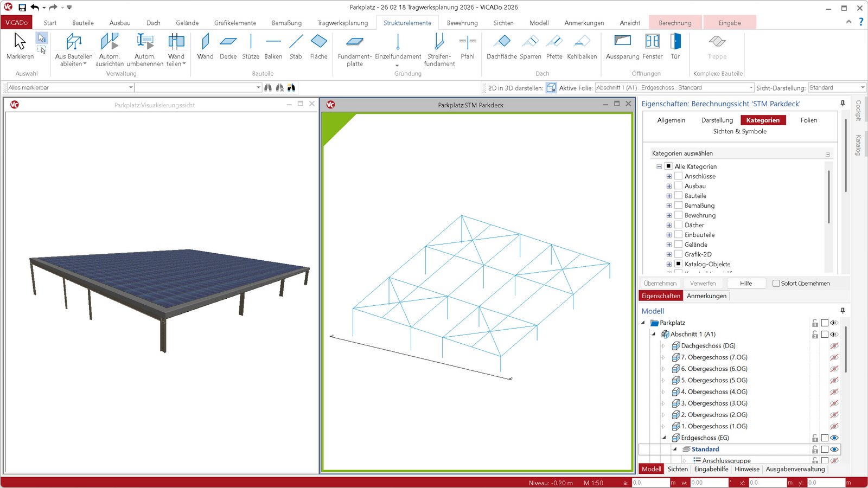Collapse the Erdgeschoss (EG) tree node

663,438
